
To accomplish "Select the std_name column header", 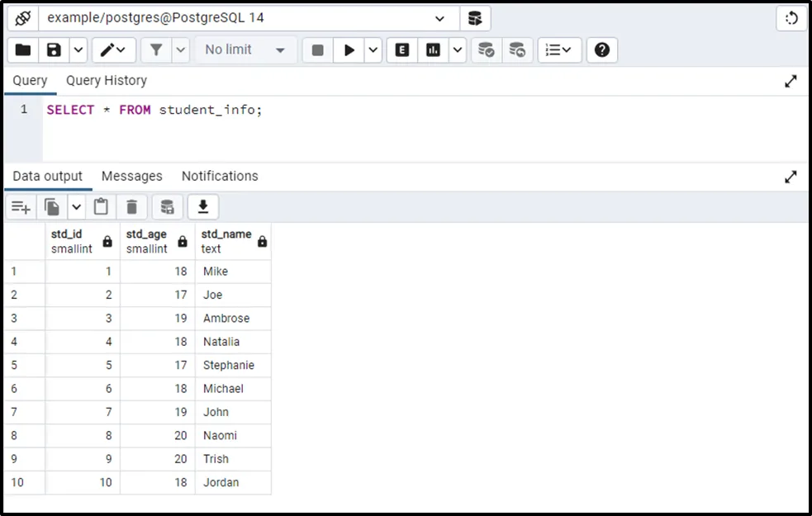I will point(226,240).
